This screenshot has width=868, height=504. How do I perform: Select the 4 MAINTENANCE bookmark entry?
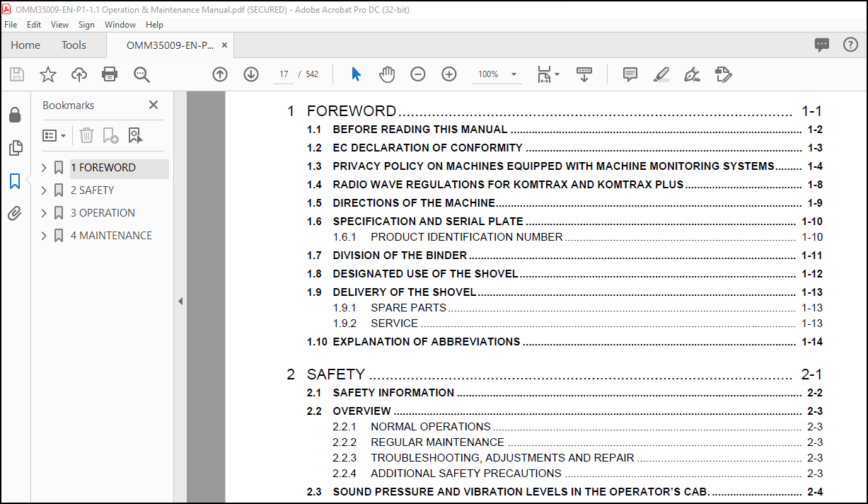click(111, 236)
